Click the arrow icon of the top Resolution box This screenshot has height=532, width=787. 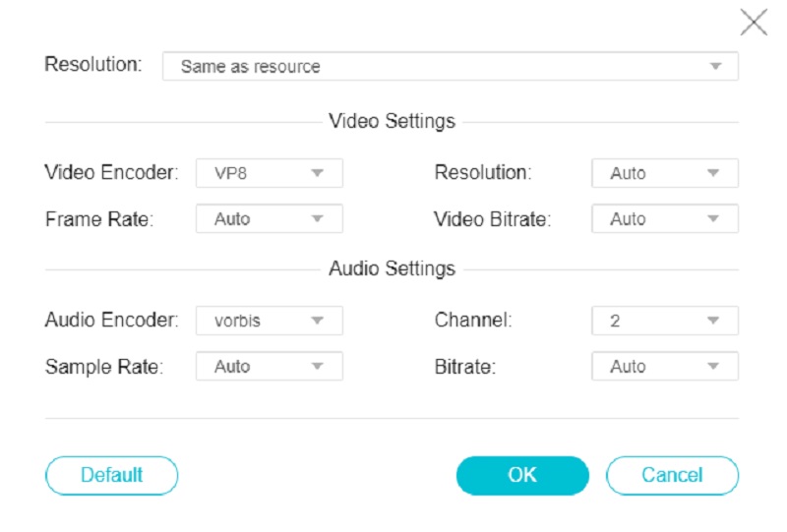pyautogui.click(x=716, y=67)
